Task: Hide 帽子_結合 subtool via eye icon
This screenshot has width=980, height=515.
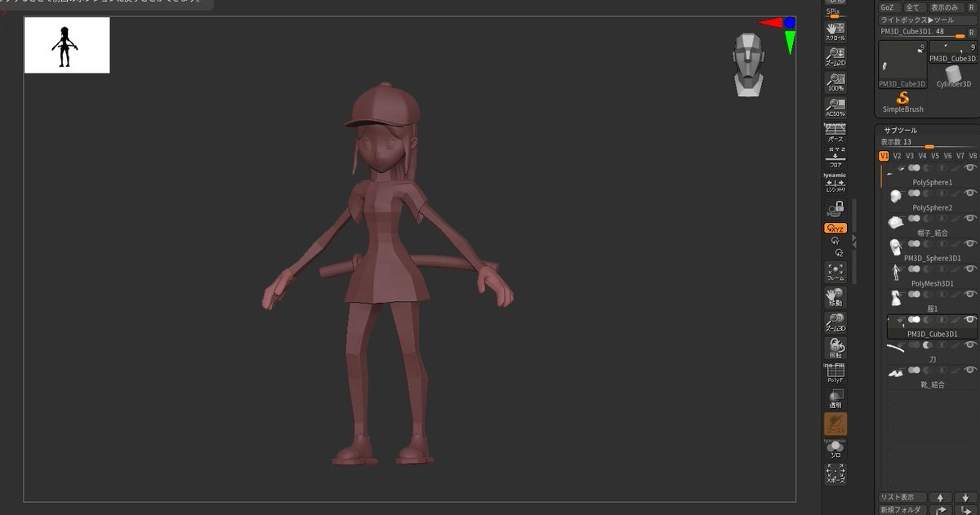Action: coord(970,219)
